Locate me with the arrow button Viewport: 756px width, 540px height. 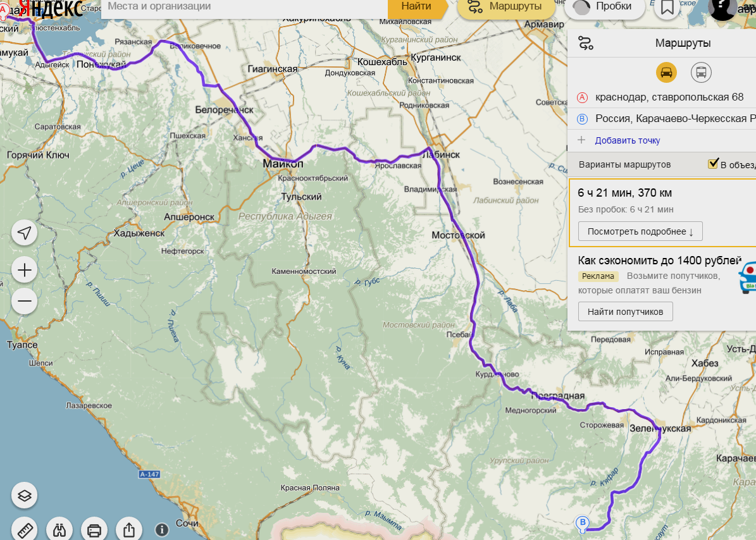point(25,233)
